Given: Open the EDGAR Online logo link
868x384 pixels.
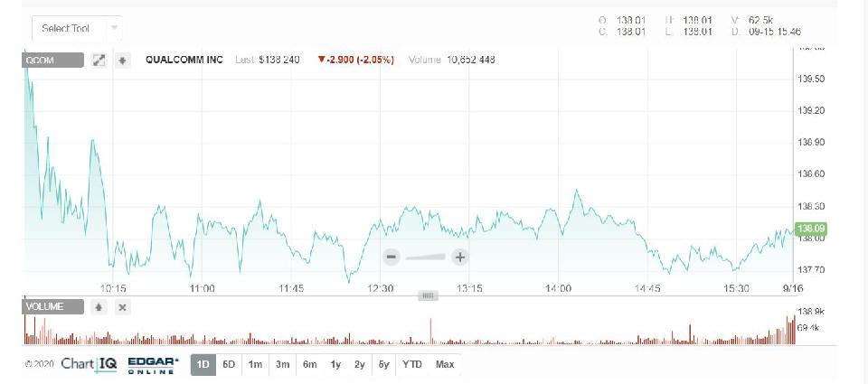Looking at the screenshot, I should click(153, 364).
